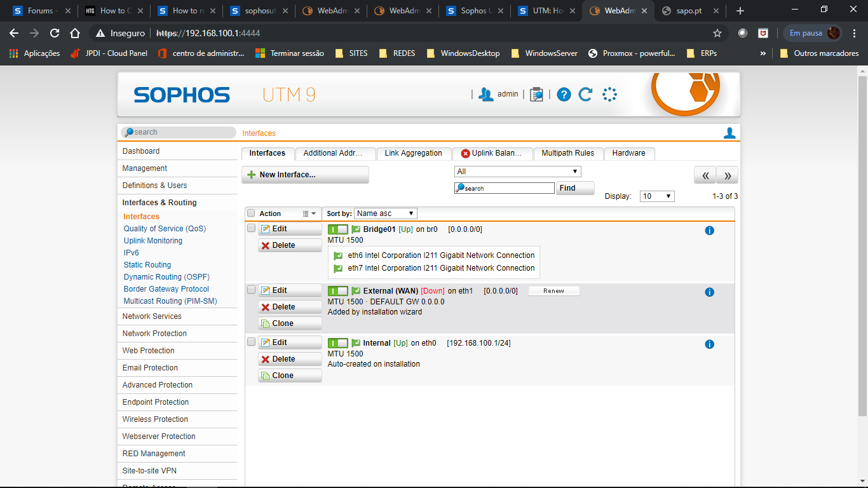This screenshot has width=868, height=488.
Task: Expand the Definitions & Users section
Action: (177, 186)
